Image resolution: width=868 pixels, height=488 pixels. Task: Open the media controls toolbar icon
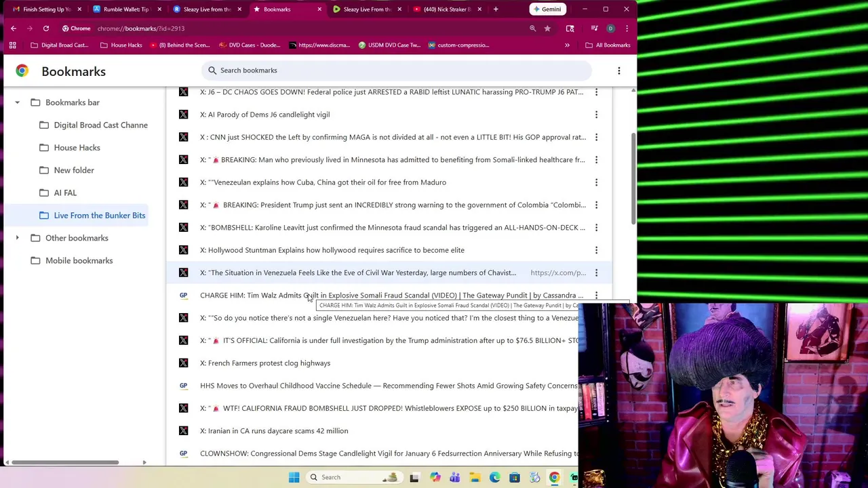coord(594,28)
